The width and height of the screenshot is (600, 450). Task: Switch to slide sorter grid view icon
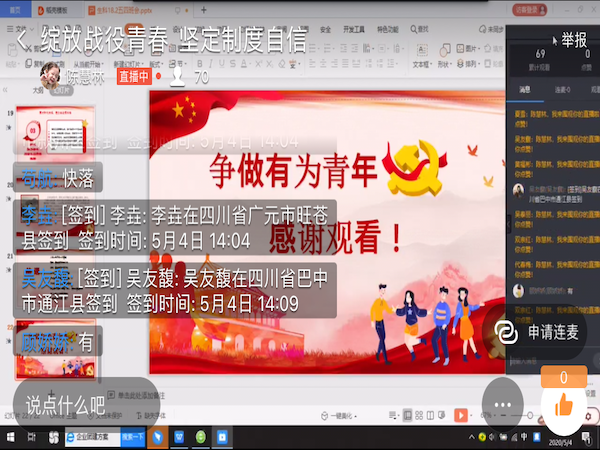click(x=419, y=415)
